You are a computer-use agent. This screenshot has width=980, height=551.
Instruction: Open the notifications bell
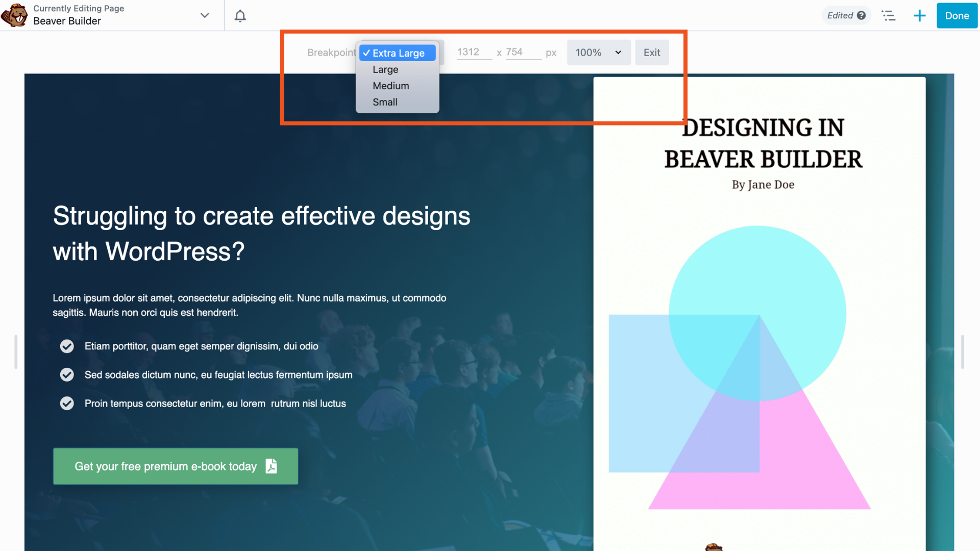[240, 16]
